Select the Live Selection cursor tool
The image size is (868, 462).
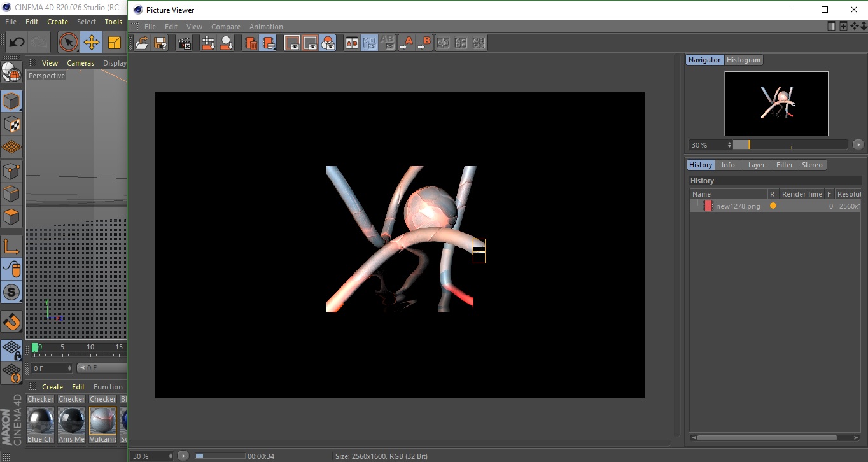(69, 43)
